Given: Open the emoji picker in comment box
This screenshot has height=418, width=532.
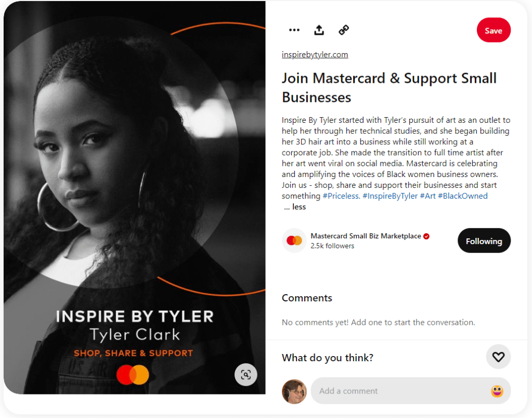Looking at the screenshot, I should tap(497, 391).
